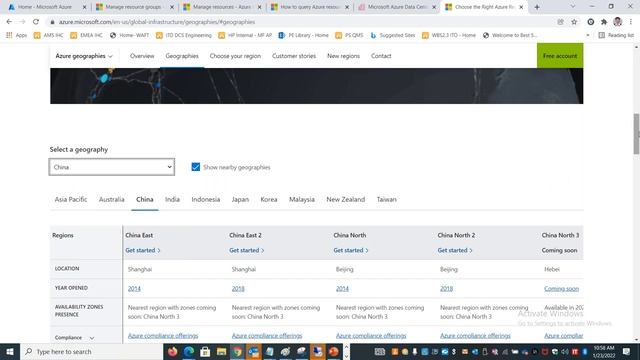Open the 2014 year link for China East

(x=134, y=289)
